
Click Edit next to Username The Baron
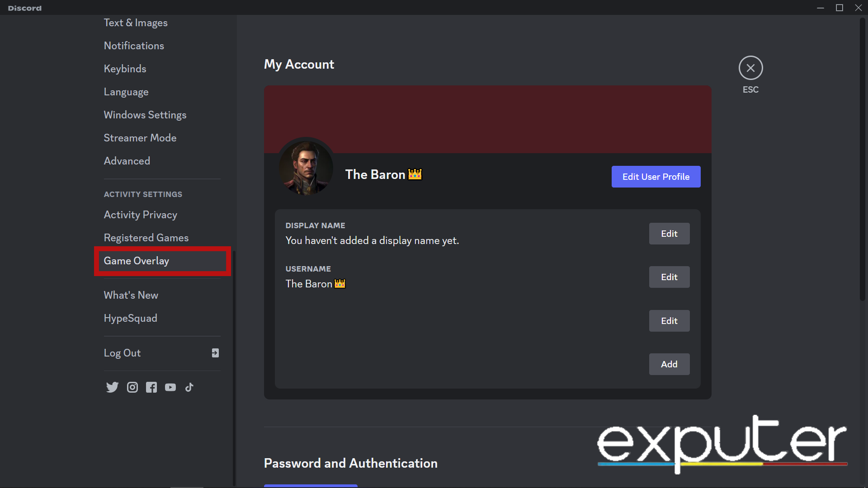point(669,277)
